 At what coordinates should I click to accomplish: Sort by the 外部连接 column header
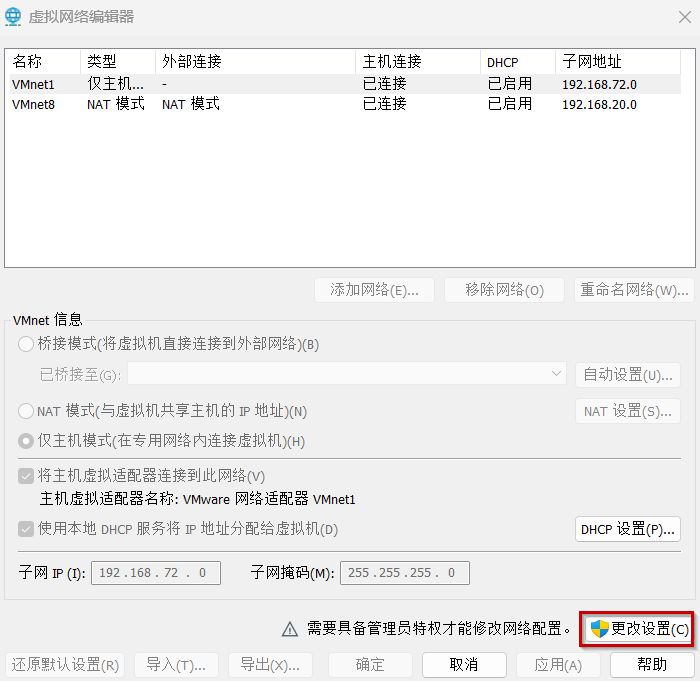pos(255,62)
